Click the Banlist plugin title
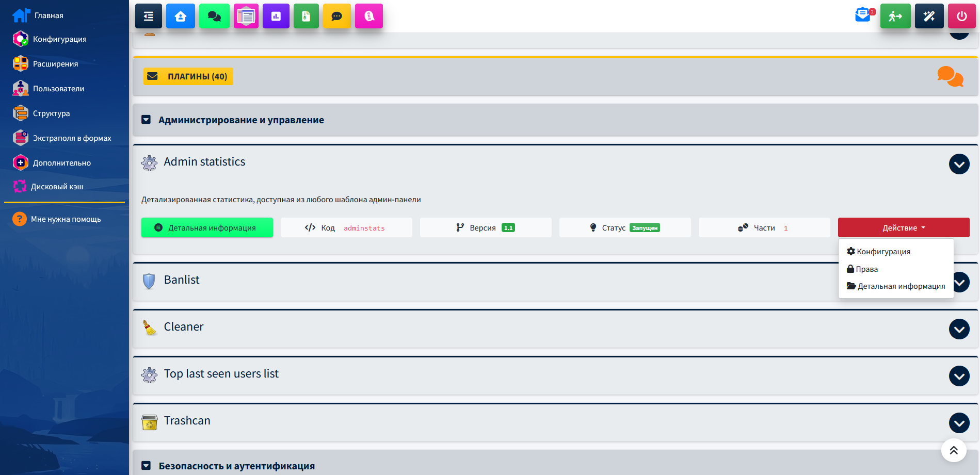Image resolution: width=980 pixels, height=475 pixels. (x=182, y=280)
